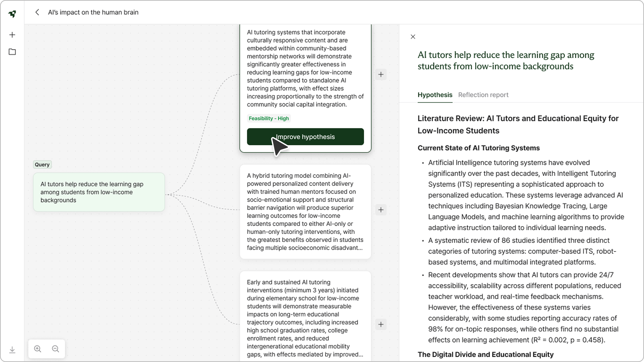Click the Query label tag
Image resolution: width=644 pixels, height=362 pixels.
click(42, 165)
